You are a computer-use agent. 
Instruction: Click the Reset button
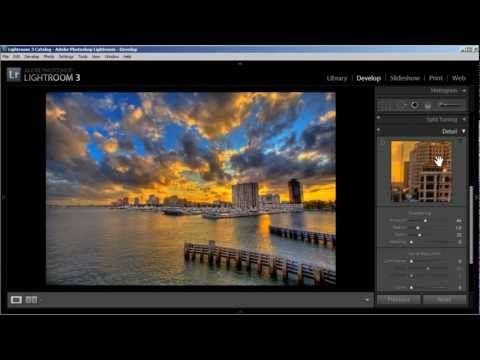(x=444, y=300)
